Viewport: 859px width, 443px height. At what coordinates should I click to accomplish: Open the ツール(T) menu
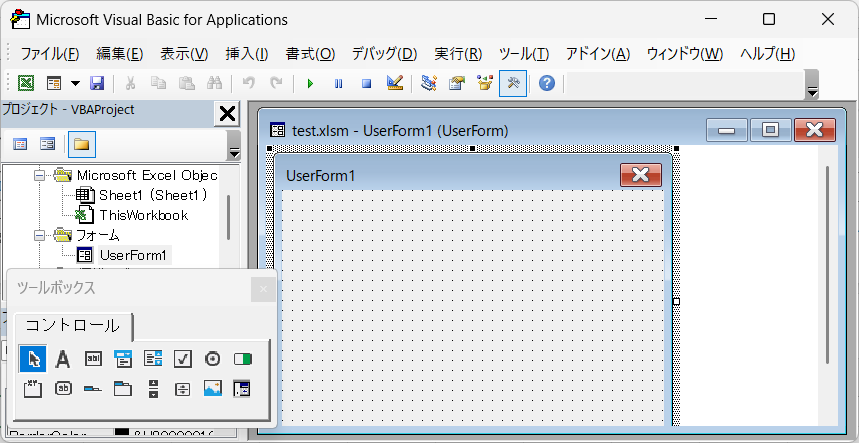(x=524, y=54)
